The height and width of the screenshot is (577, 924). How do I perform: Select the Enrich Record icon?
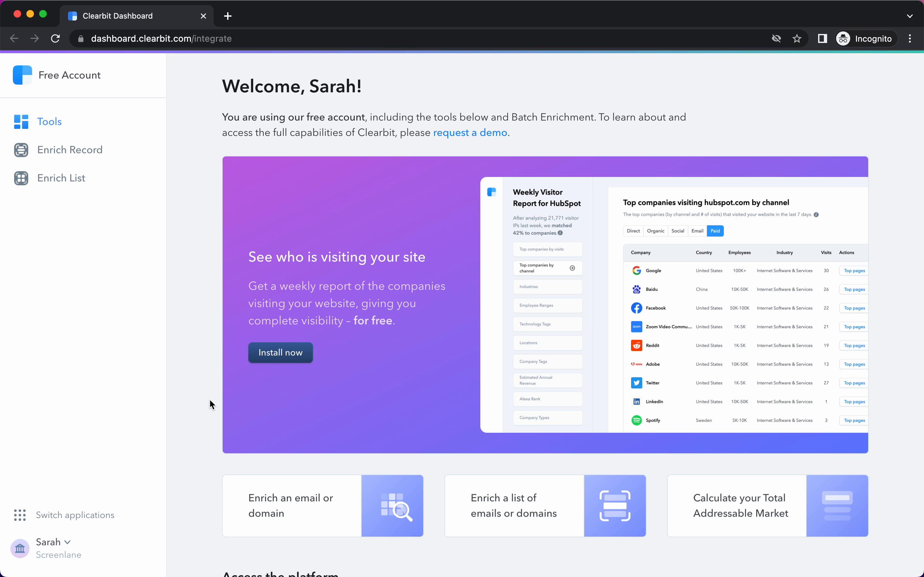tap(21, 150)
